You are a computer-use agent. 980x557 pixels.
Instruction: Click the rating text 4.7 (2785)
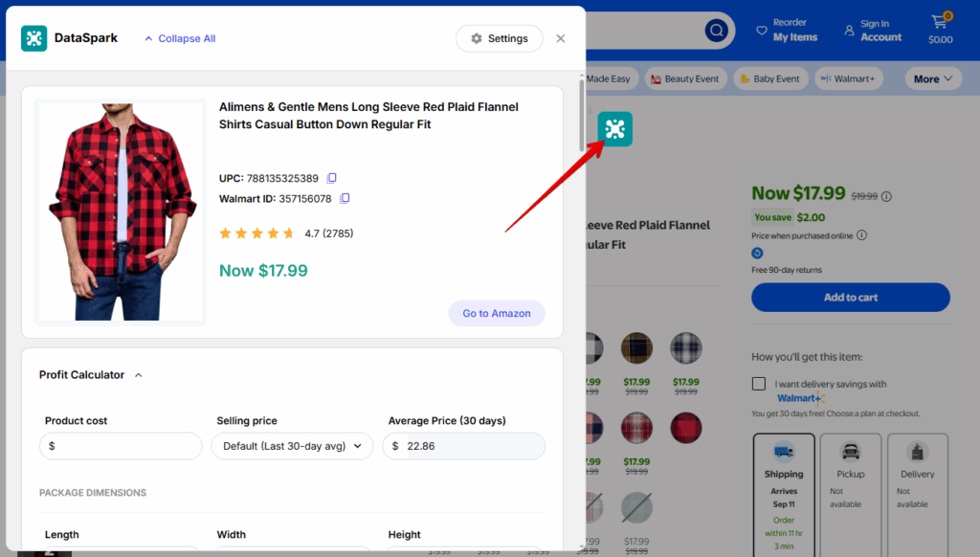point(329,234)
